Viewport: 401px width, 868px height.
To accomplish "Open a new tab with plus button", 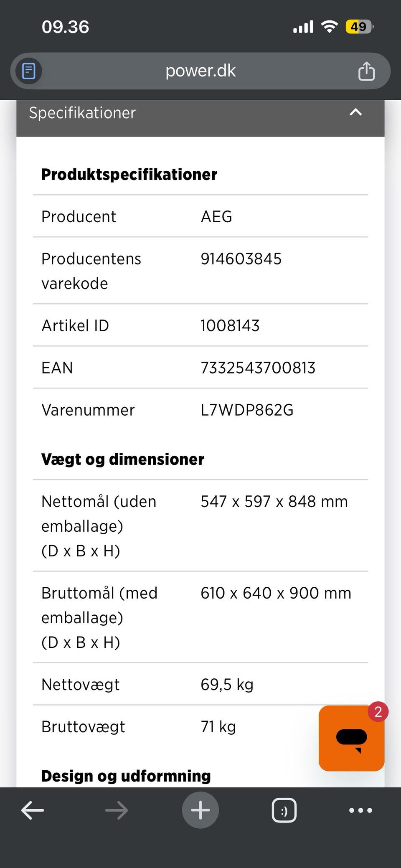I will tap(200, 810).
